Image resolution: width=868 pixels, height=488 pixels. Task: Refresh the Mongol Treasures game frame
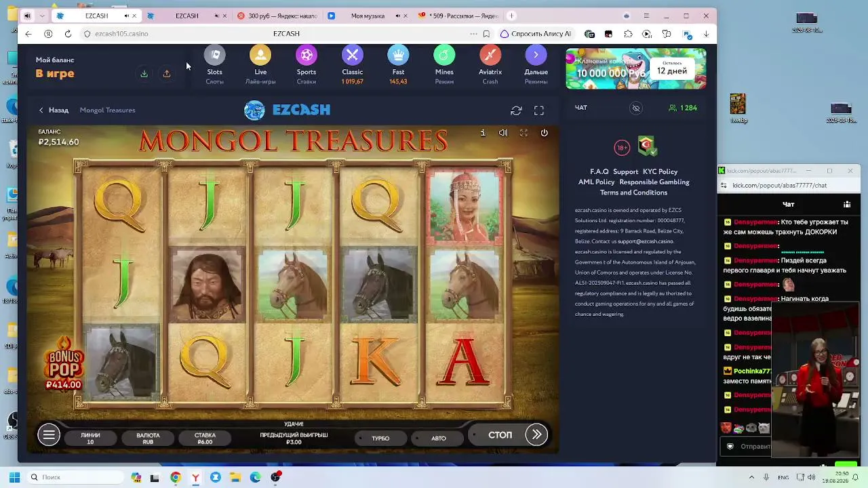(x=516, y=110)
